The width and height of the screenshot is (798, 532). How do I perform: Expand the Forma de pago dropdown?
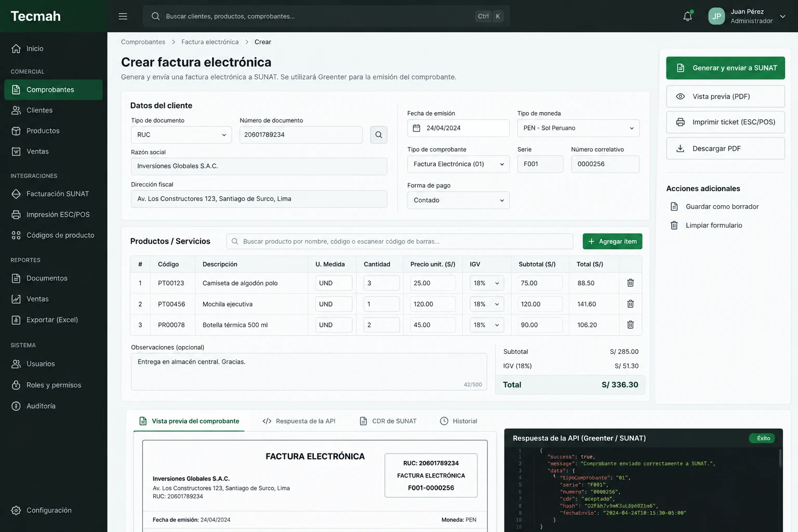458,200
